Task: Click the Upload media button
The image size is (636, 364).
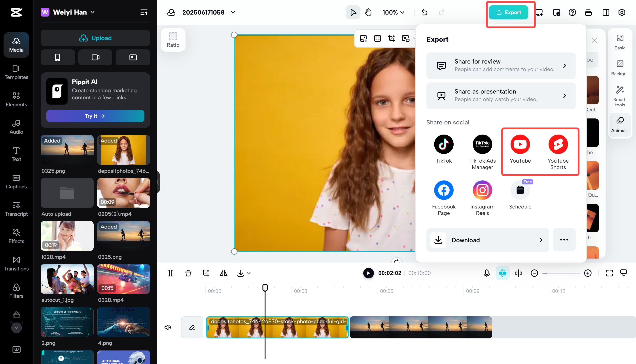Action: (x=95, y=38)
